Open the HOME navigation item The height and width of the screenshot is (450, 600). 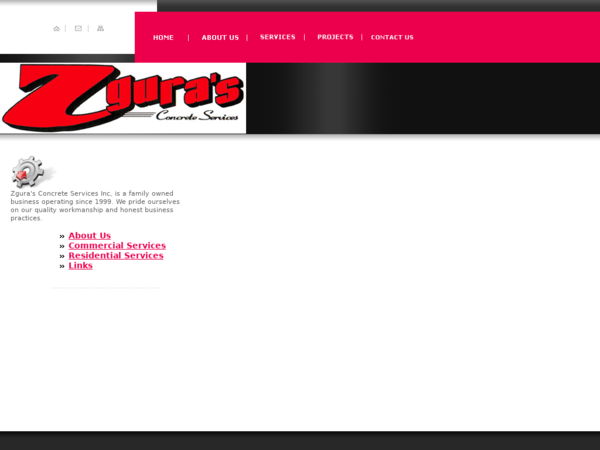[163, 38]
